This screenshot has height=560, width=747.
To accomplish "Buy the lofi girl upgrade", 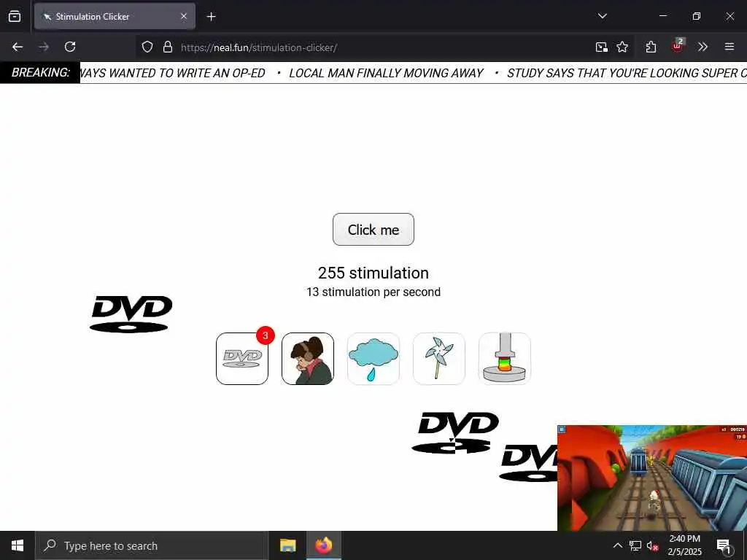I will coord(308,359).
